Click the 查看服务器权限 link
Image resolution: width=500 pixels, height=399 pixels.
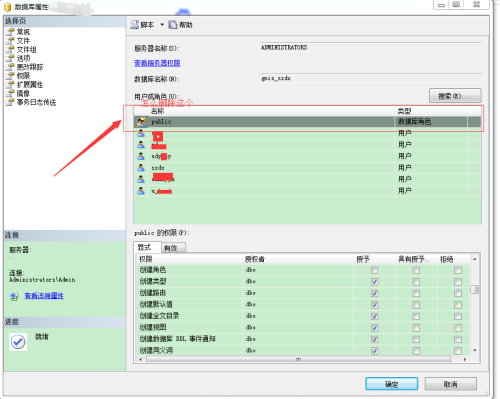(157, 63)
